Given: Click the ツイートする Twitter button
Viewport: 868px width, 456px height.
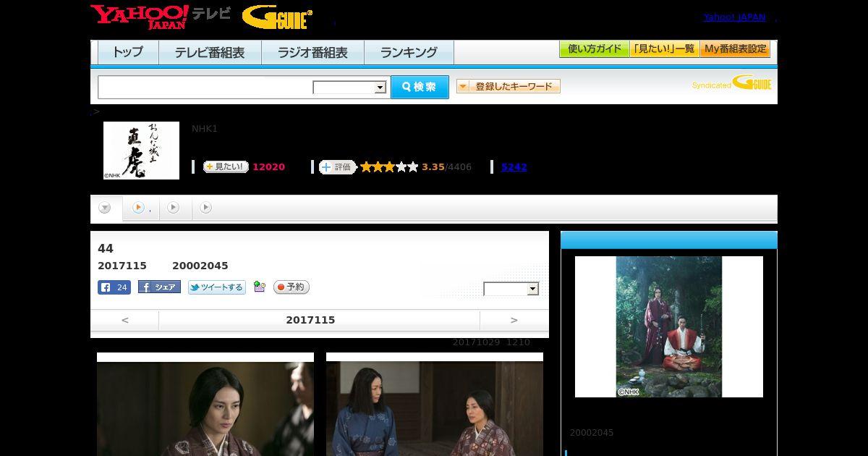Looking at the screenshot, I should (217, 287).
